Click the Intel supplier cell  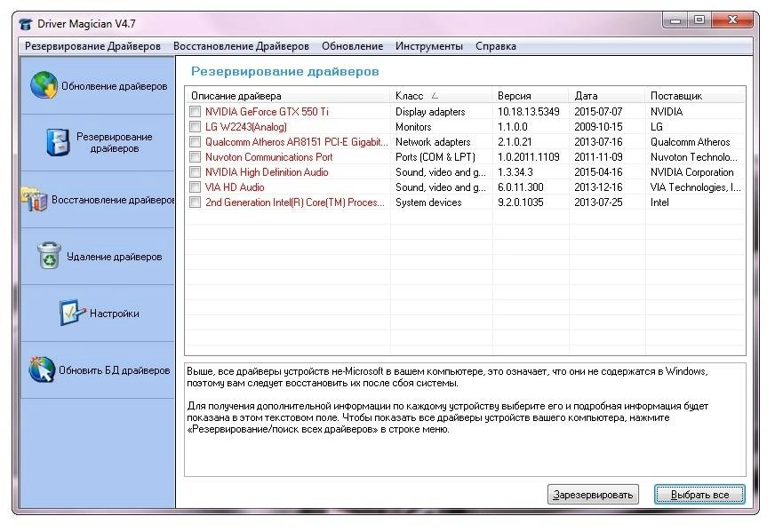click(x=659, y=202)
